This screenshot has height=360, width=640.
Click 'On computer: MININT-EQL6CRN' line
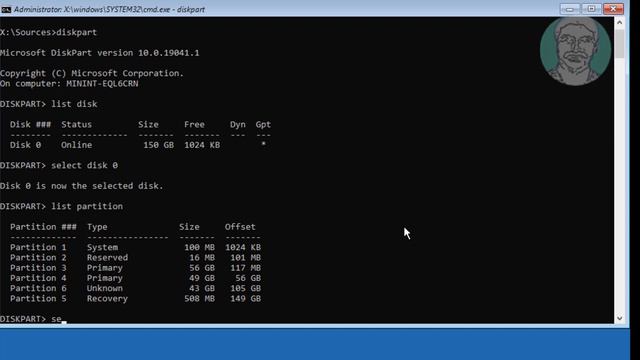[69, 83]
